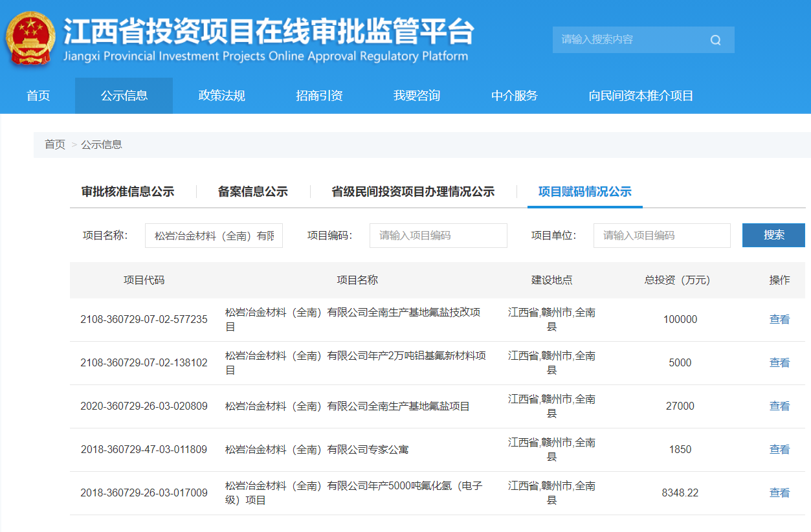The image size is (811, 532).
Task: Click 查看 for the 专家公寓 project
Action: pos(779,449)
